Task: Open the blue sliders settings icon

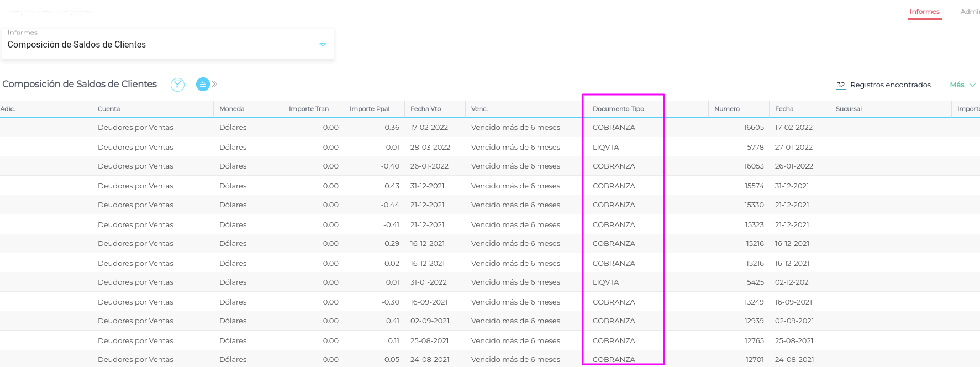Action: (x=203, y=85)
